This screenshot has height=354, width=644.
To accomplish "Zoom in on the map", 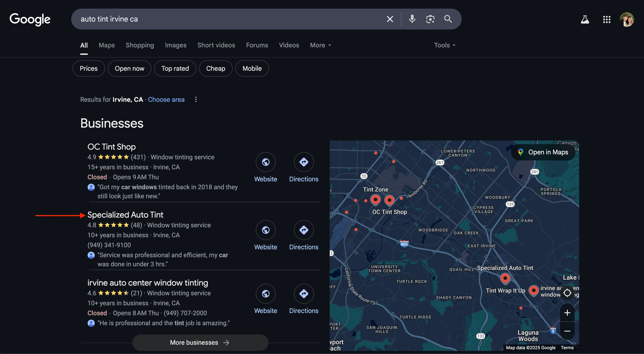I will [x=567, y=313].
